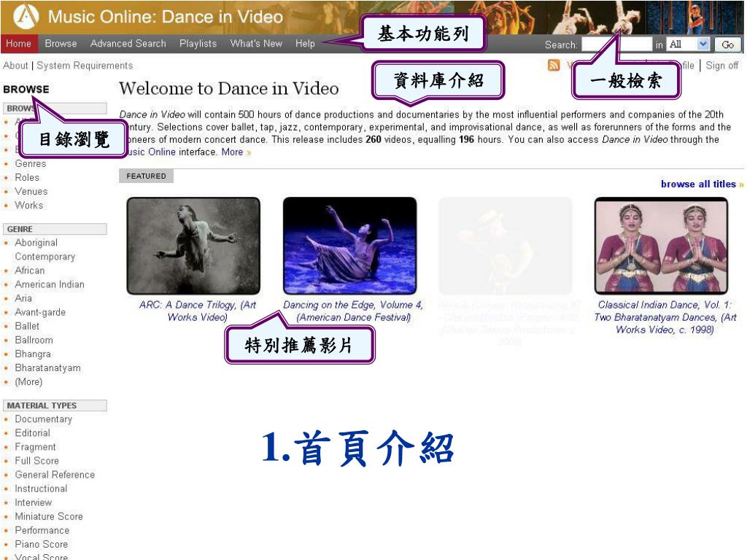747x560 pixels.
Task: Filter by Instructional material type
Action: [41, 489]
